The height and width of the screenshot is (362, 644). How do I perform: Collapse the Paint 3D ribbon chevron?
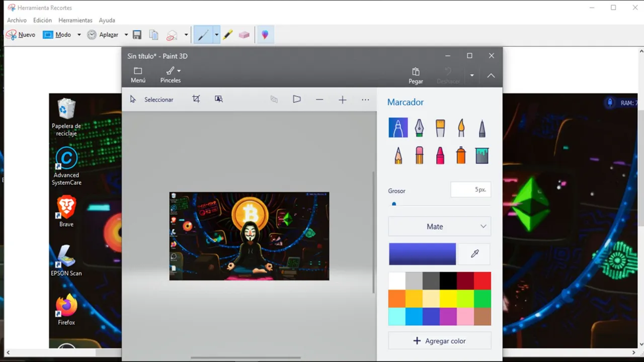[x=491, y=75]
